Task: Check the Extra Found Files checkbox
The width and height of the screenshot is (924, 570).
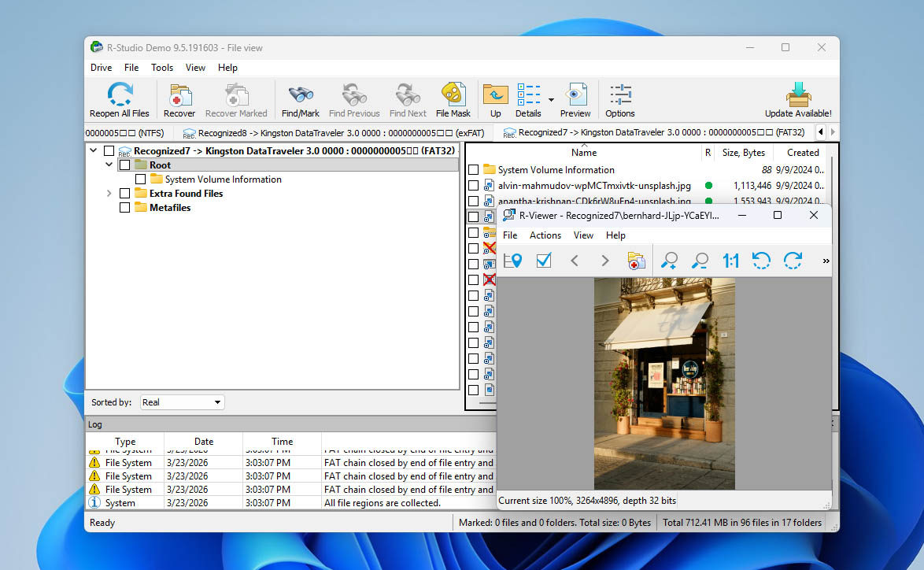Action: (x=124, y=194)
